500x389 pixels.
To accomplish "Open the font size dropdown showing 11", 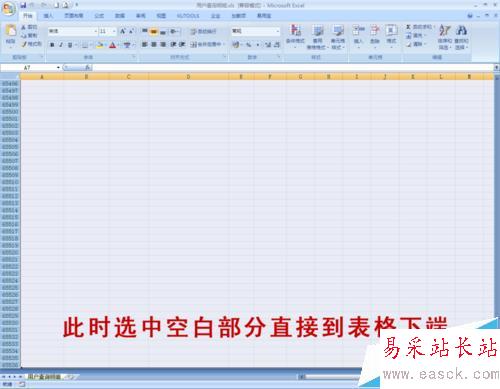I will (114, 31).
